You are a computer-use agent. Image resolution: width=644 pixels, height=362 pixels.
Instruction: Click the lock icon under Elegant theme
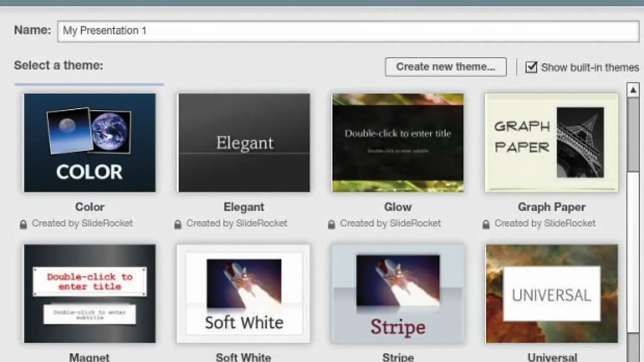pos(178,224)
